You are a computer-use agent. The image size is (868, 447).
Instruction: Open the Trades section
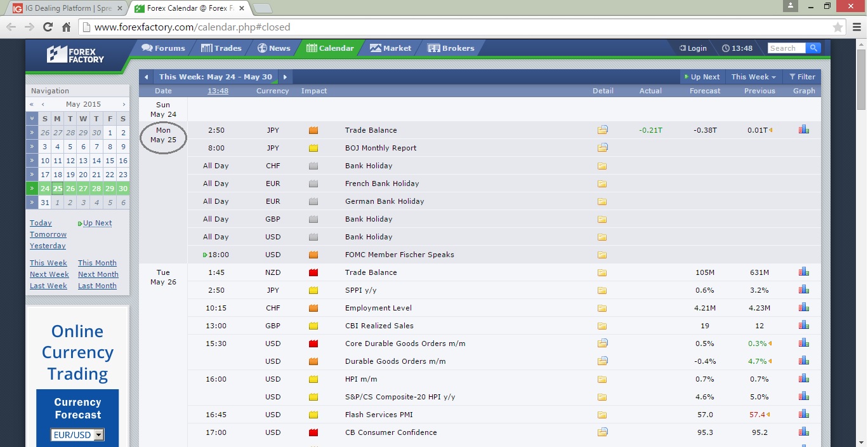pos(221,48)
